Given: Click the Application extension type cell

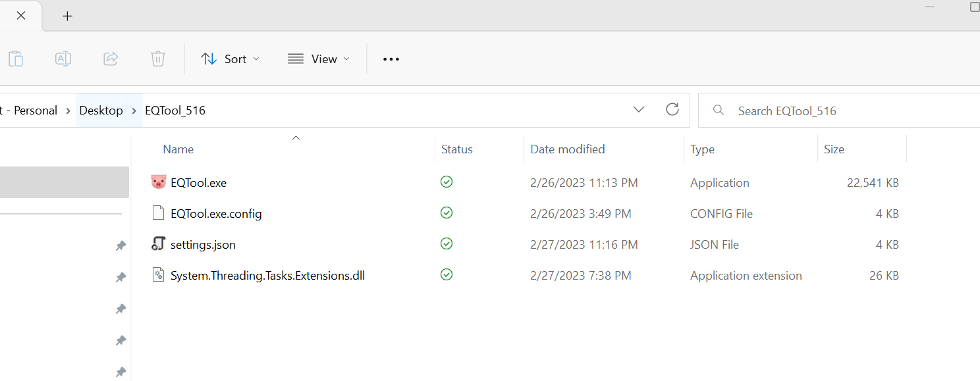Looking at the screenshot, I should coord(746,276).
